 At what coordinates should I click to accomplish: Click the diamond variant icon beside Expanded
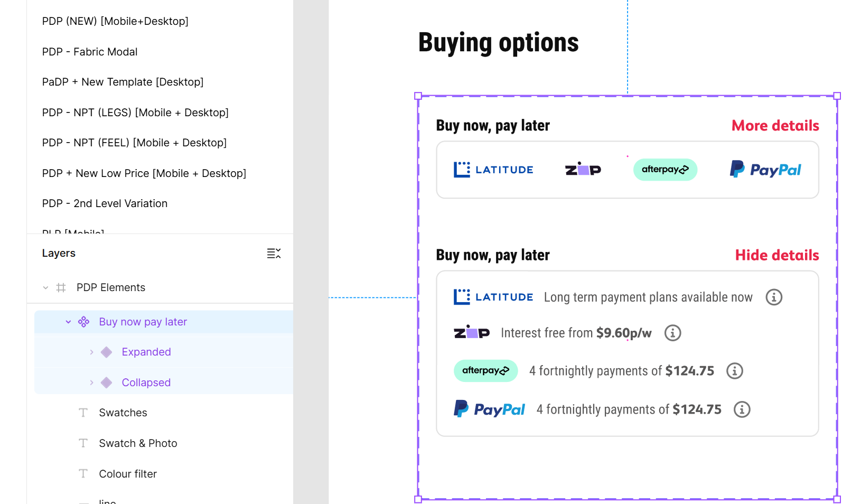pos(107,352)
